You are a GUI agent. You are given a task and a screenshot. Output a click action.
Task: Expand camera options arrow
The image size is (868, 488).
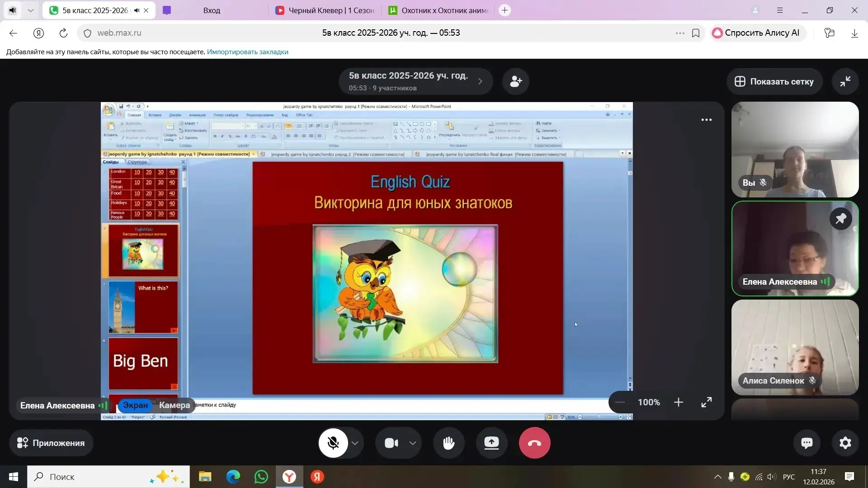(x=413, y=443)
